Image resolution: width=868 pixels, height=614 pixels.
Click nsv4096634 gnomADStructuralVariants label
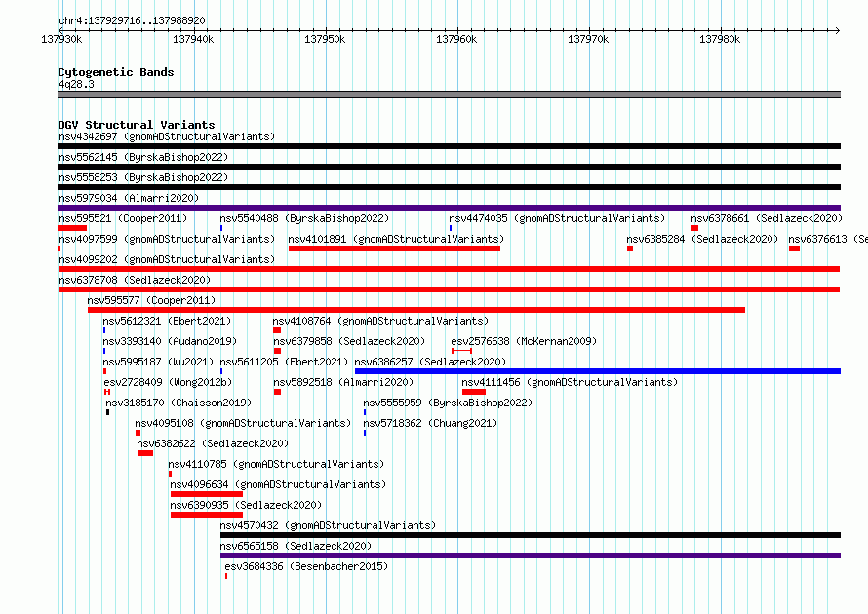tap(278, 484)
